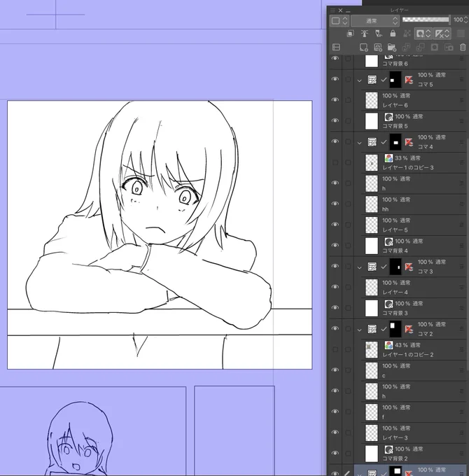Image resolution: width=469 pixels, height=476 pixels.
Task: Open the layer palette hamburger menu
Action: coord(332,10)
